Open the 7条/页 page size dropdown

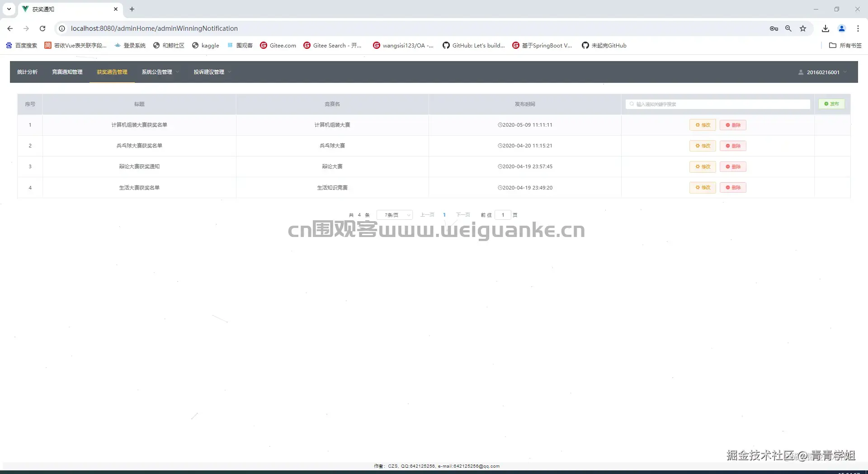(x=395, y=215)
